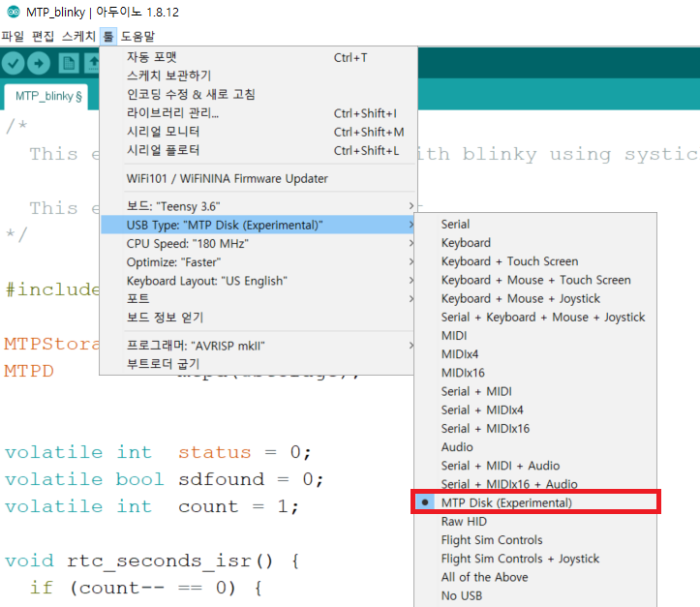Open the 스케치 menu

[x=78, y=36]
